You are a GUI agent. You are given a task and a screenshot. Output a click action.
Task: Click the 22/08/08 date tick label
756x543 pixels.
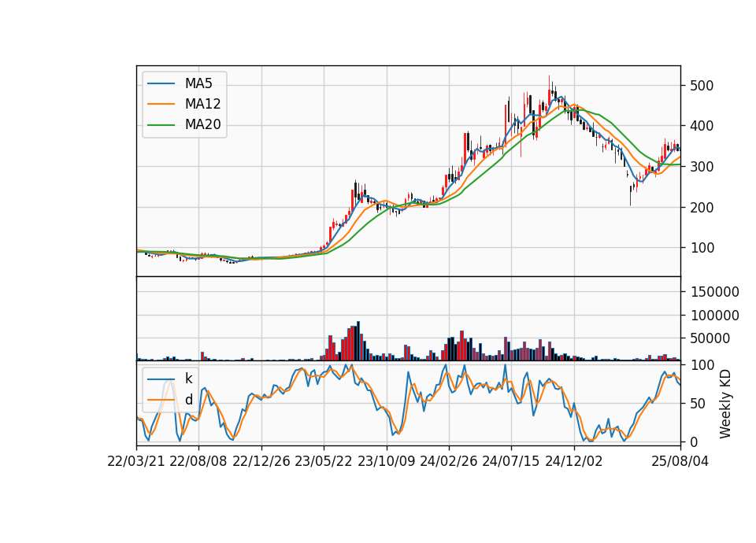[198, 461]
